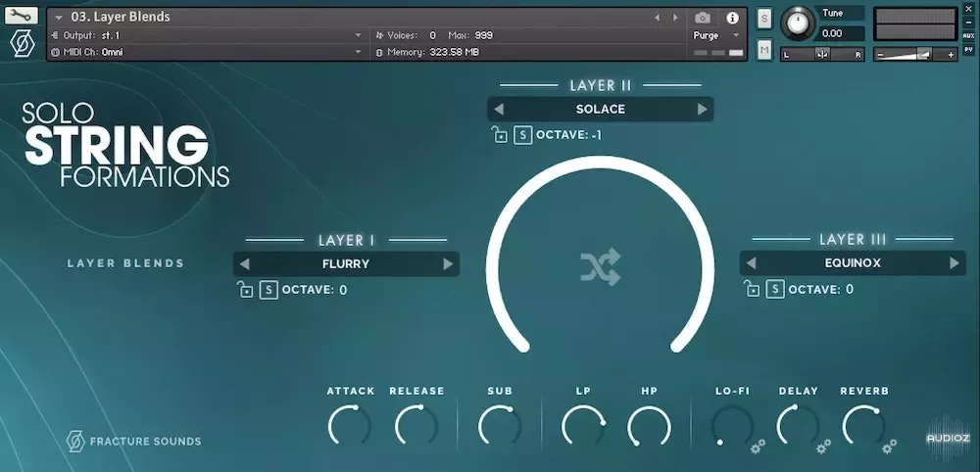Click the HP filter knob
Viewport: 980px width, 472px height.
point(649,426)
